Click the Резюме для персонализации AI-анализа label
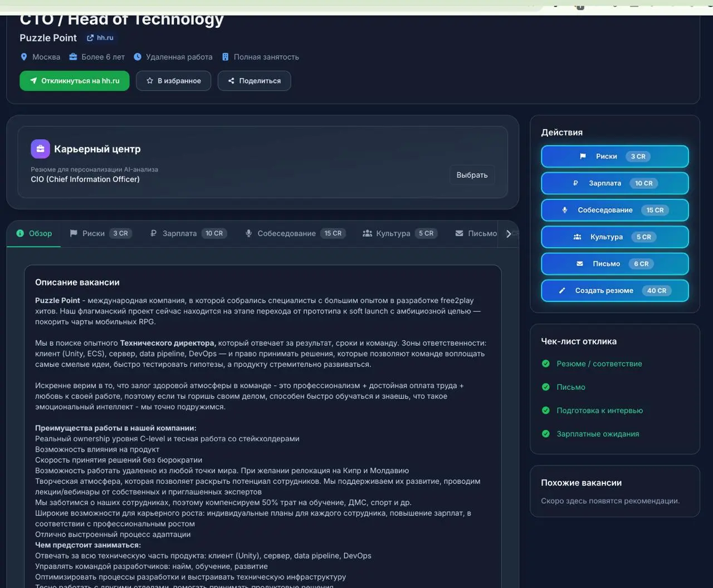This screenshot has height=588, width=713. 94,169
